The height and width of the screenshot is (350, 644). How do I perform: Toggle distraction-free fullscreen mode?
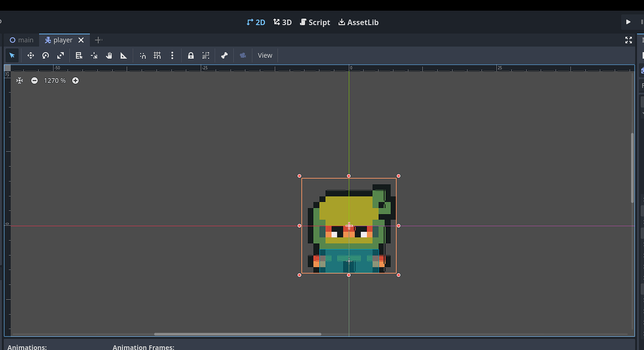tap(629, 40)
